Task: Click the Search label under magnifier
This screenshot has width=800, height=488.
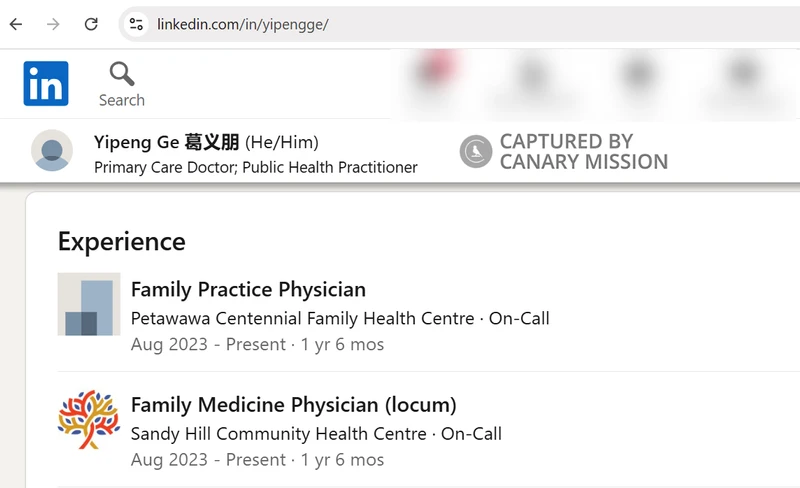Action: click(122, 100)
